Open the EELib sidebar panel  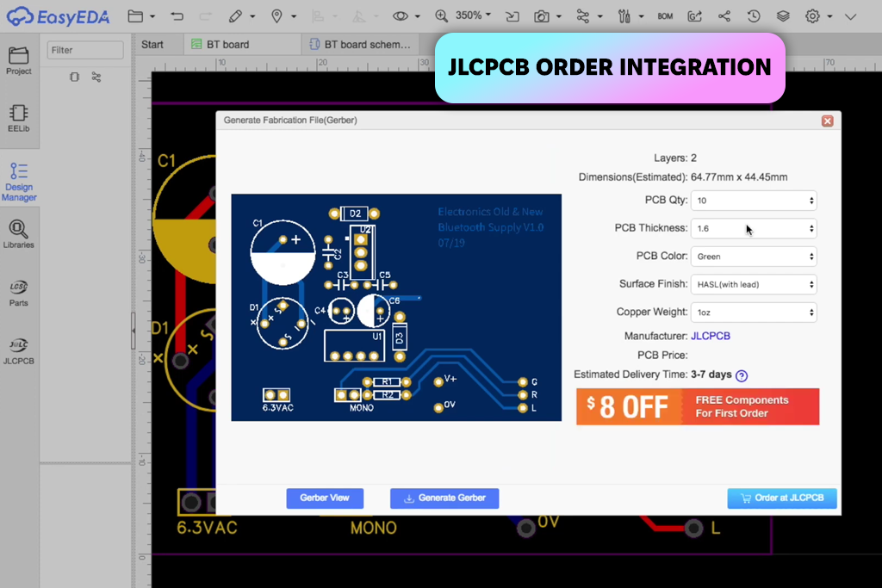pos(19,118)
